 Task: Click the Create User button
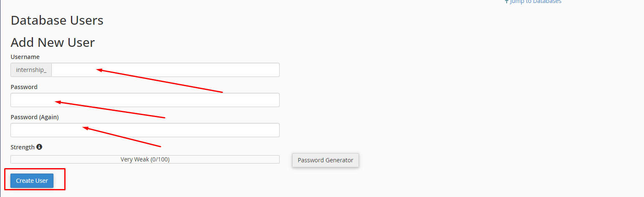tap(32, 181)
